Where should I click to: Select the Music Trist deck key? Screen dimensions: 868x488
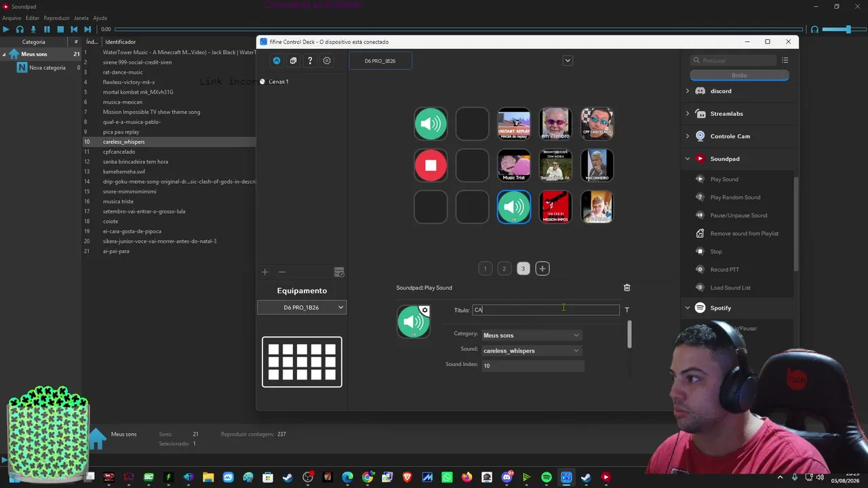514,165
